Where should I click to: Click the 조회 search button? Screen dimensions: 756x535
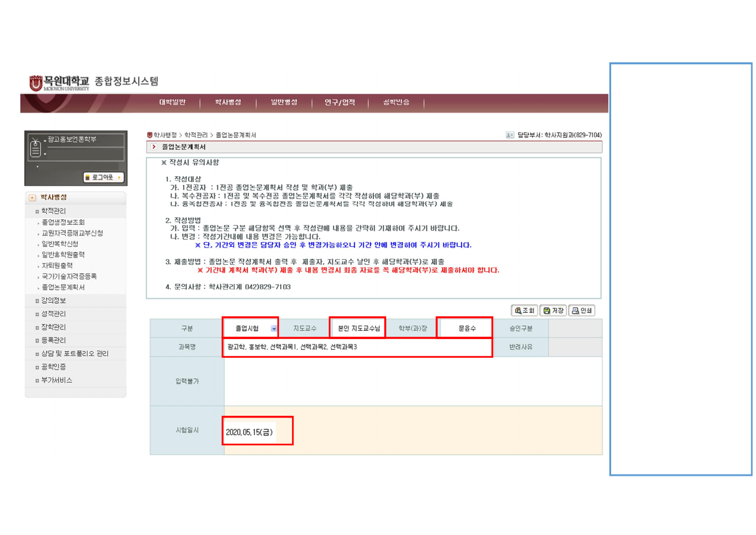(x=524, y=310)
